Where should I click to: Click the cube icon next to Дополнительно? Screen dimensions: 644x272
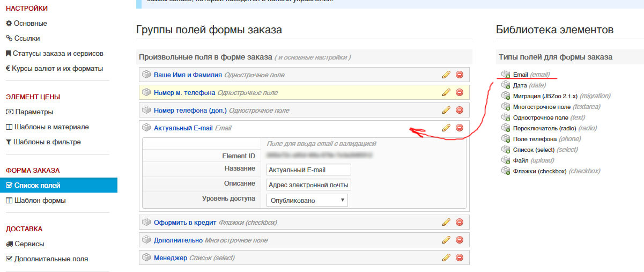[x=146, y=240]
